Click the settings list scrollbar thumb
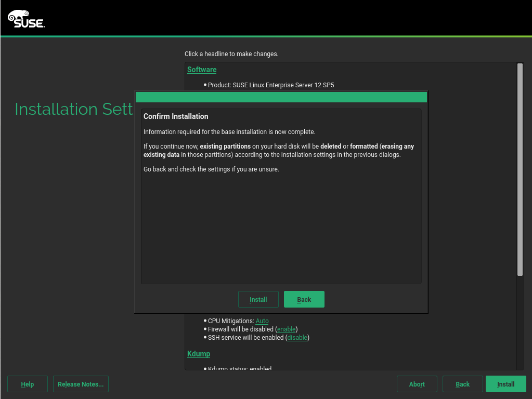The image size is (532, 399). point(520,169)
